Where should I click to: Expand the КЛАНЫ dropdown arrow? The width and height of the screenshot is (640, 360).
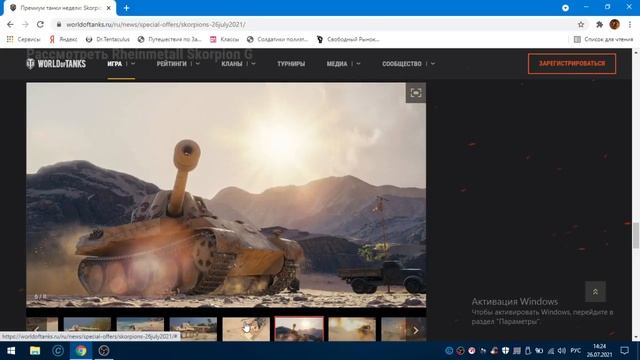click(253, 64)
